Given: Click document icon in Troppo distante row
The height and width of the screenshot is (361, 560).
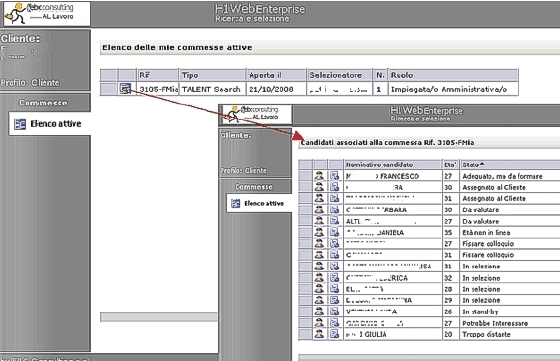Looking at the screenshot, I should pyautogui.click(x=334, y=334).
